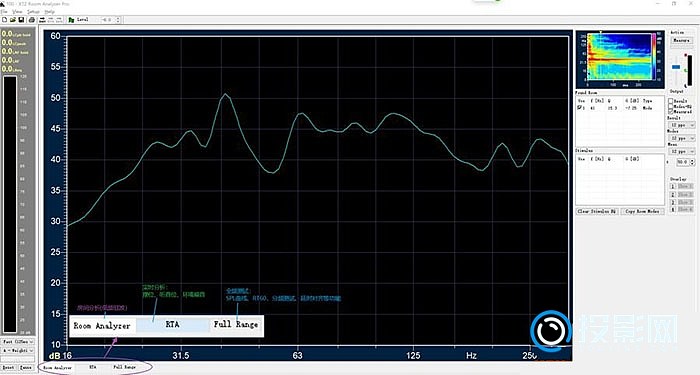Open the Modes smoothing dropdown
Viewport: 700px width, 375px height.
[x=681, y=138]
